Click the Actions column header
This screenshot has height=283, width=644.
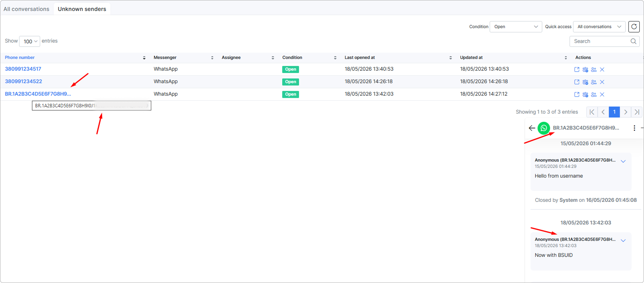tap(583, 57)
